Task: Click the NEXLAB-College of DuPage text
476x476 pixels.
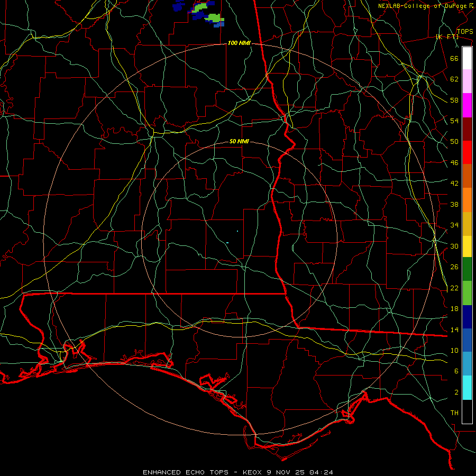Action: pyautogui.click(x=422, y=6)
